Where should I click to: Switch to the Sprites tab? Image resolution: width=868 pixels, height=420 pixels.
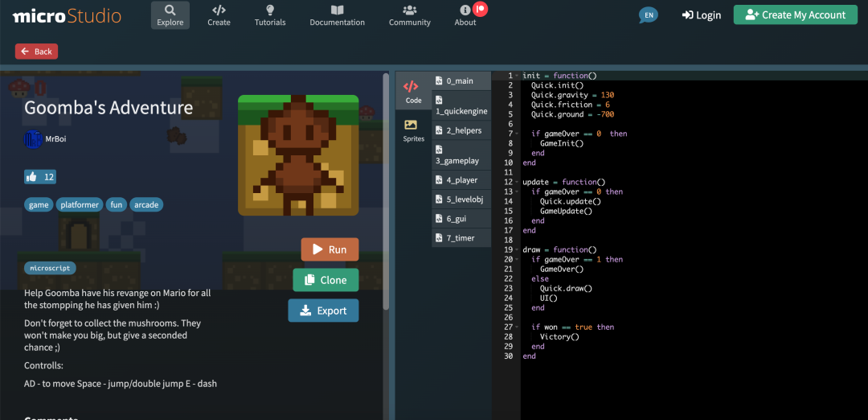click(x=414, y=131)
